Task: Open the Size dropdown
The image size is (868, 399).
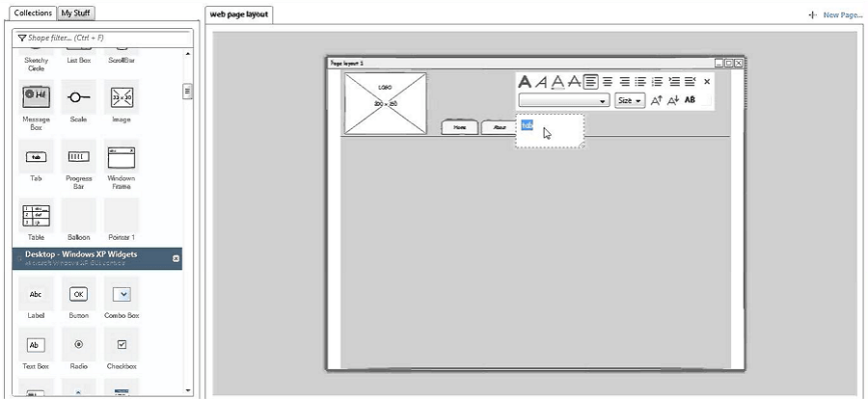Action: pos(630,100)
